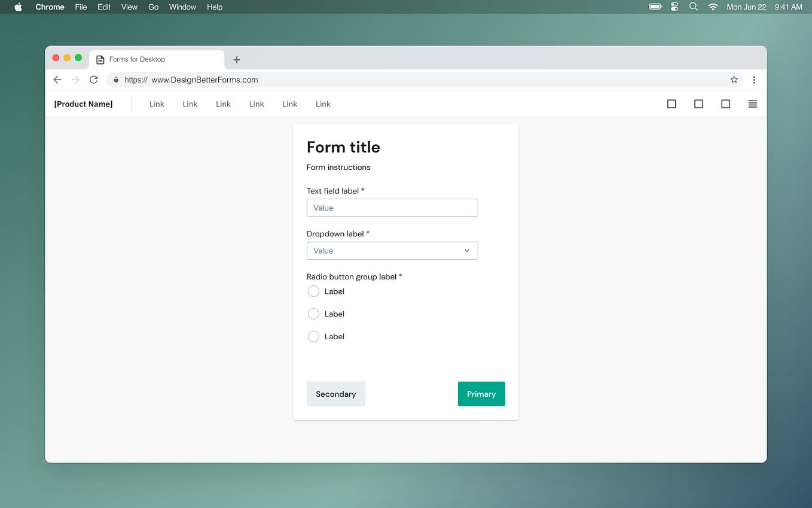Viewport: 812px width, 508px height.
Task: Click the browser back arrow
Action: (x=57, y=79)
